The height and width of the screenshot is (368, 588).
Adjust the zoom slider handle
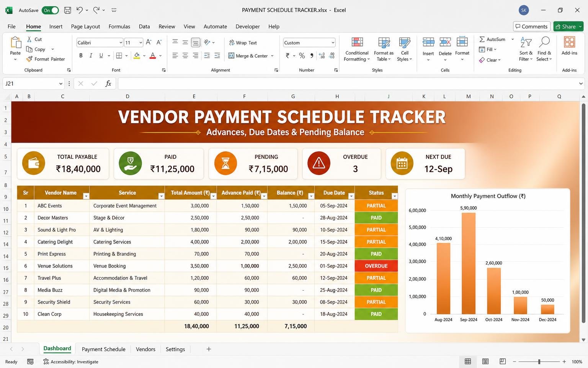539,361
